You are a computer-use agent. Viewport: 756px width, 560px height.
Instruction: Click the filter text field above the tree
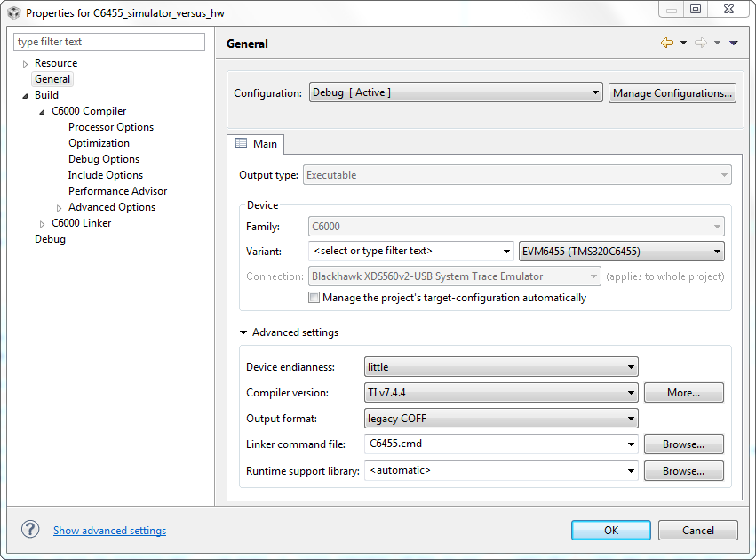click(108, 42)
